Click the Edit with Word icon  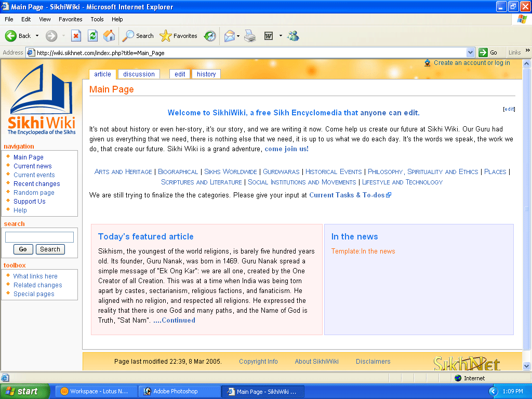point(269,36)
